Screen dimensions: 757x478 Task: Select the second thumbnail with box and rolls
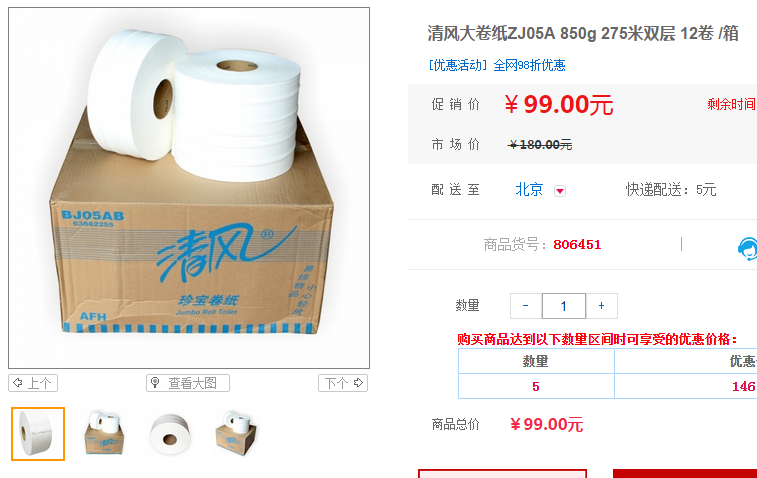tap(104, 434)
